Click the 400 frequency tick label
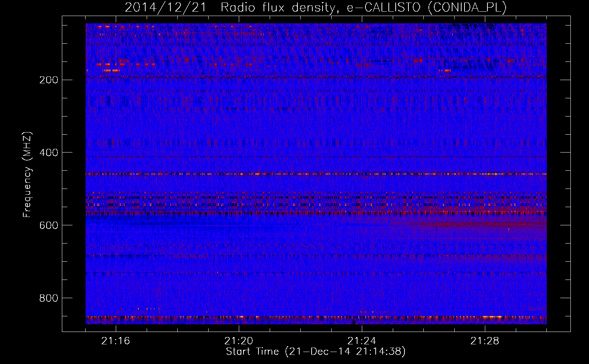Screen dimensions: 589x364 click(49, 153)
